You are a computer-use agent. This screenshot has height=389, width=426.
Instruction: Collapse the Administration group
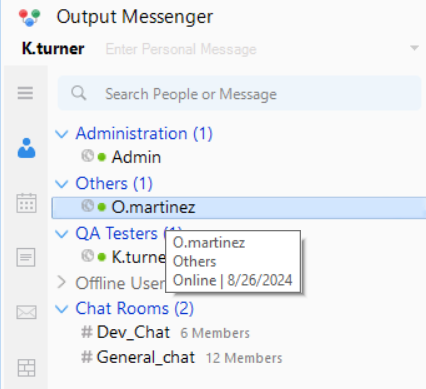62,134
